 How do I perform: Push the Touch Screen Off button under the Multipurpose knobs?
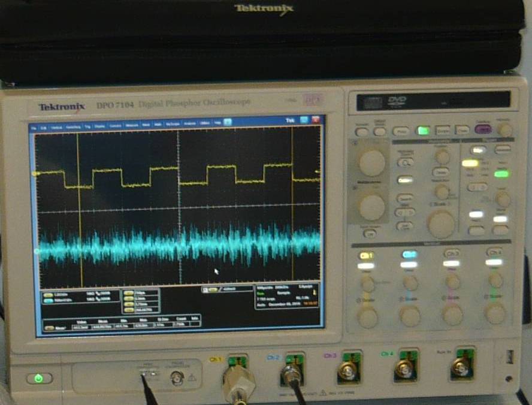point(369,233)
